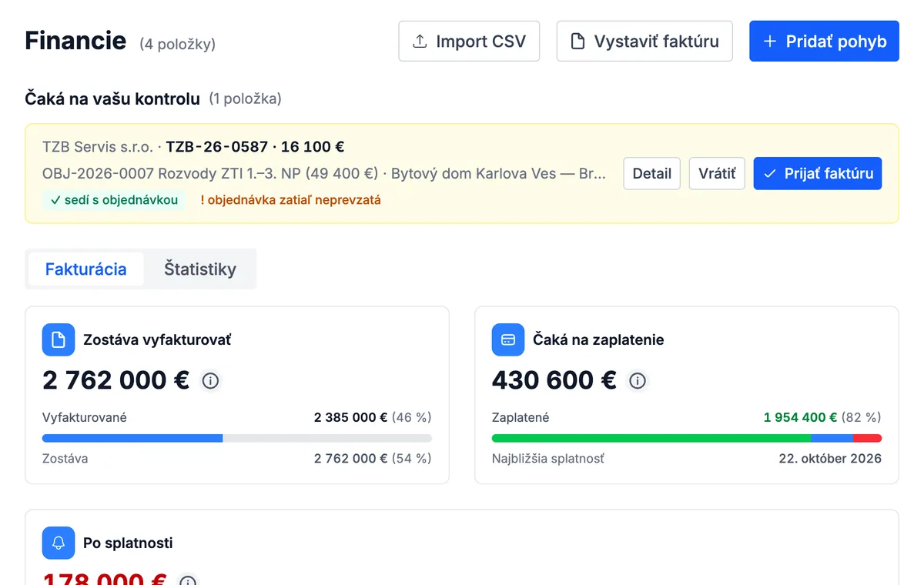
Task: Open Detail for invoice TZB-26-0587
Action: click(x=651, y=173)
